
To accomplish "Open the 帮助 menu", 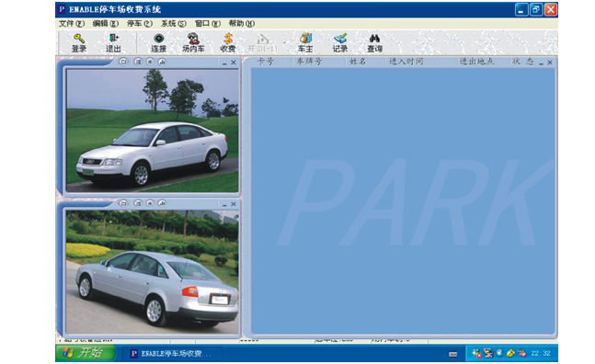I will click(x=242, y=24).
